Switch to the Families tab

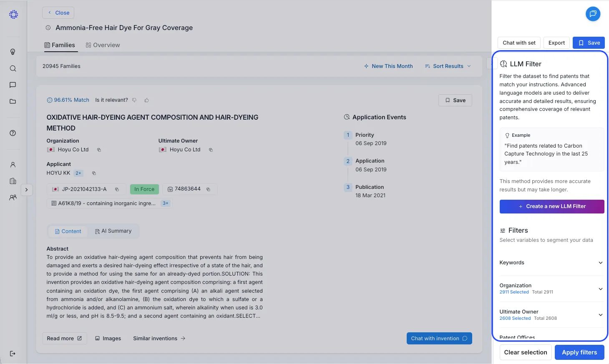[x=60, y=45]
